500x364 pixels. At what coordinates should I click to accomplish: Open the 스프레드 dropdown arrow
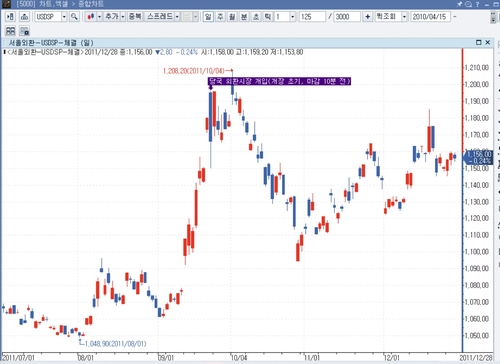coord(177,17)
